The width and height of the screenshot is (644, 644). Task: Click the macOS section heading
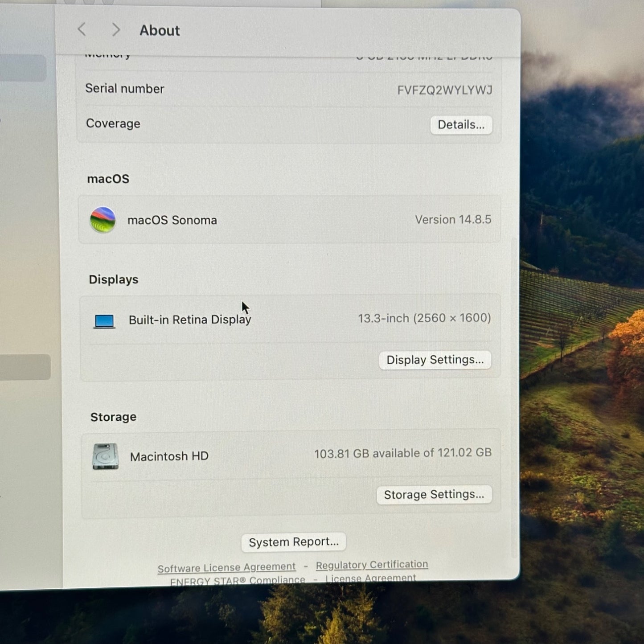click(108, 179)
